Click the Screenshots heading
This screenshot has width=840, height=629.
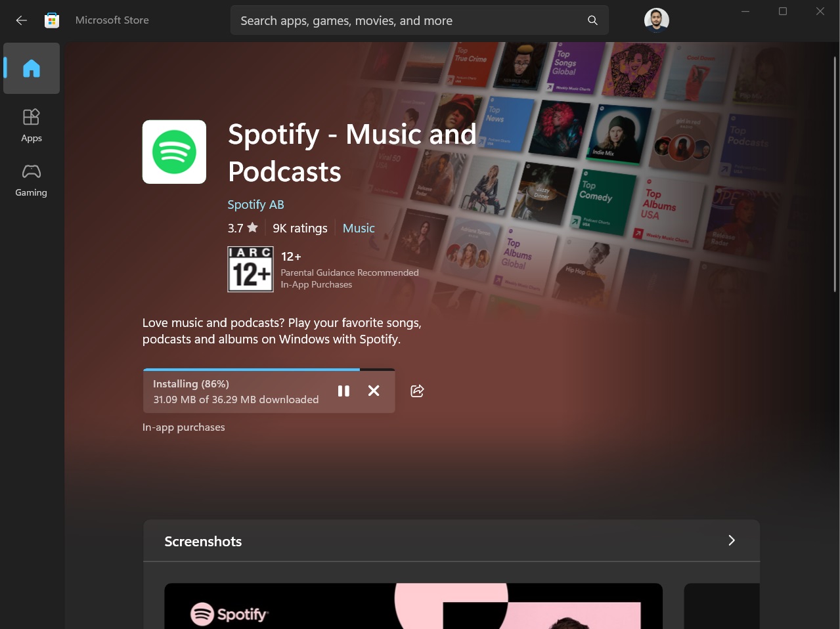[203, 541]
